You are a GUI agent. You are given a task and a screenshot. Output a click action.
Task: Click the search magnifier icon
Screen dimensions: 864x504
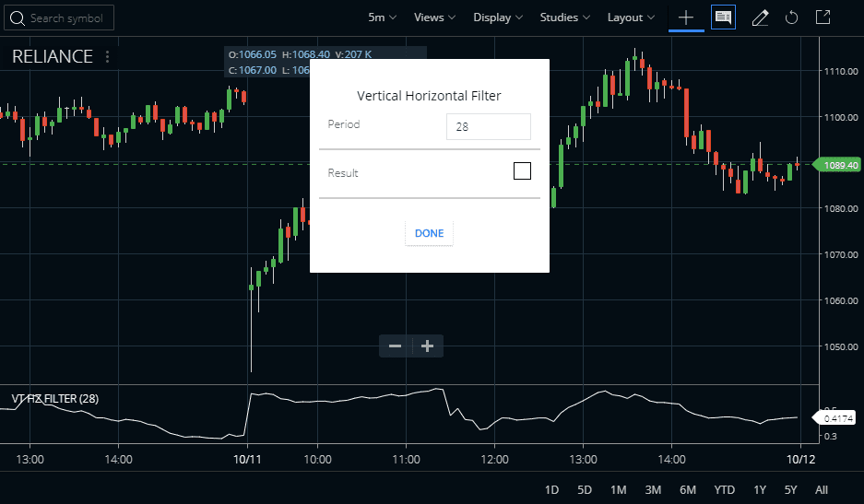coord(18,18)
